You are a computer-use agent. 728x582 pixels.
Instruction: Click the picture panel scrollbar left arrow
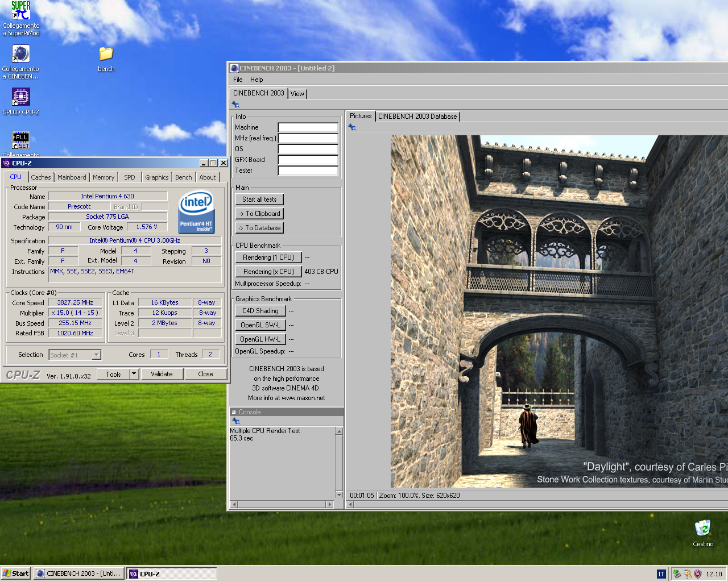pos(350,505)
